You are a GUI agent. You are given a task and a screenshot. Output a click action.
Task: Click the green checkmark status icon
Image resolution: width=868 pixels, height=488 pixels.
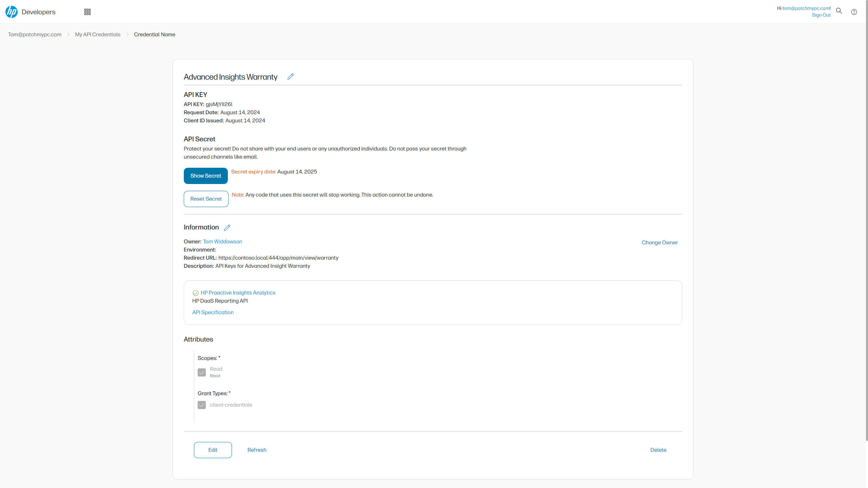click(196, 293)
